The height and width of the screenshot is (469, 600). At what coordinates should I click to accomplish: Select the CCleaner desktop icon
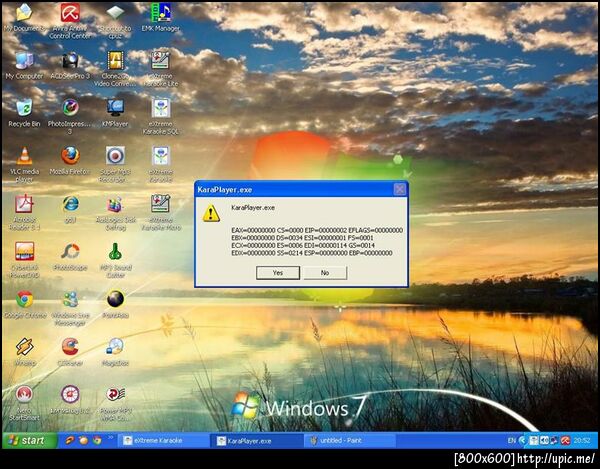pyautogui.click(x=70, y=352)
